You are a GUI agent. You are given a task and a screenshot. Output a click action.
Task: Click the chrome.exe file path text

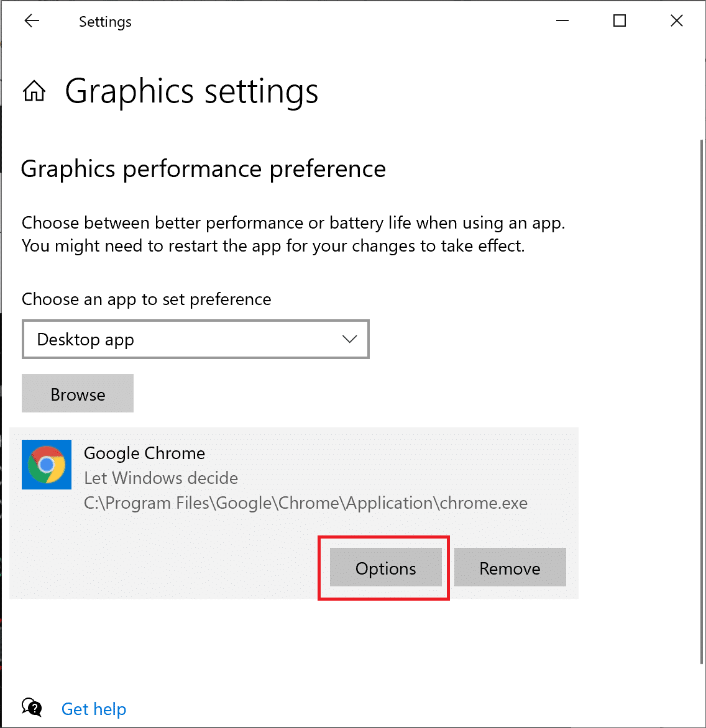pyautogui.click(x=306, y=503)
